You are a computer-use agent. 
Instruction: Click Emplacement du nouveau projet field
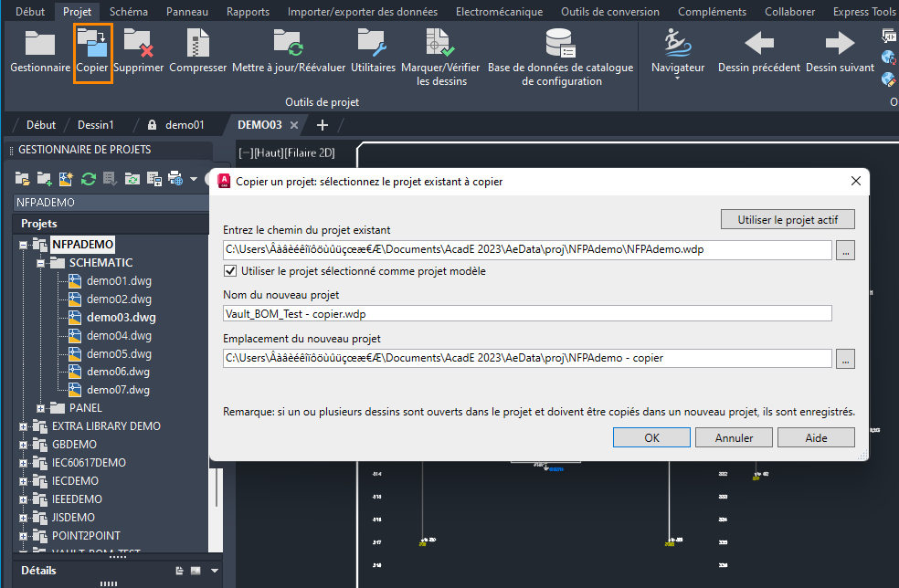527,358
